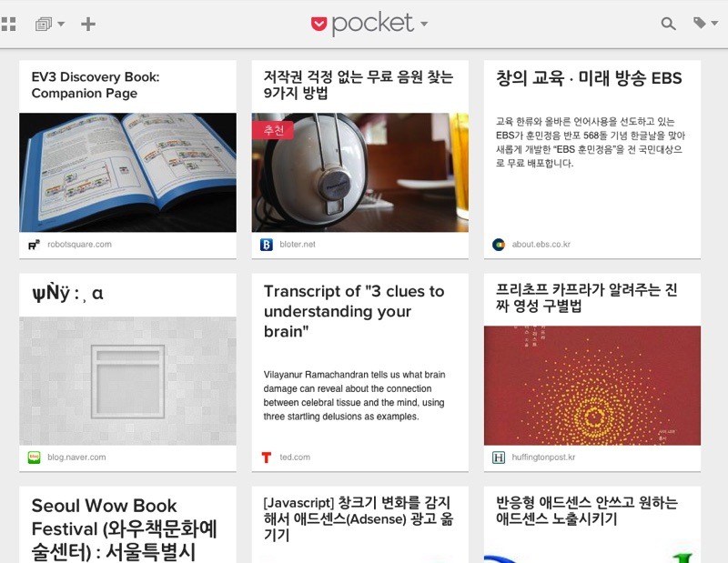
Task: Open the robotsquare.com source link
Action: pyautogui.click(x=79, y=244)
